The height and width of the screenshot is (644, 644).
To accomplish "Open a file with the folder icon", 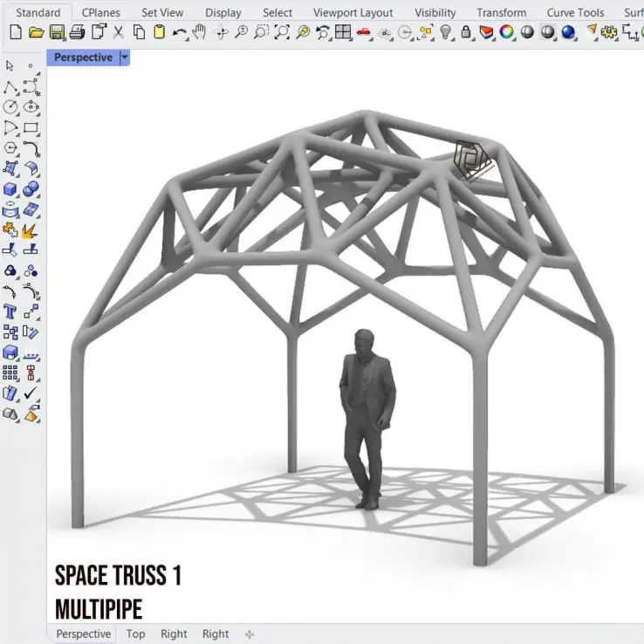I will [x=36, y=32].
